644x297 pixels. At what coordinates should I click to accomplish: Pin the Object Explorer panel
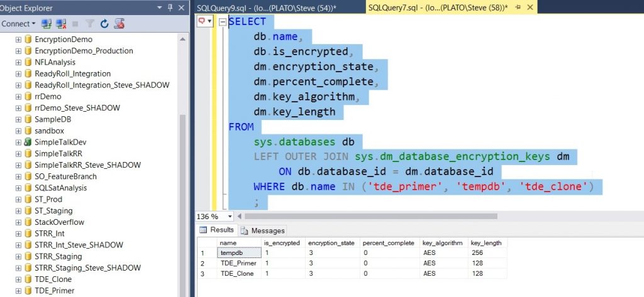(x=170, y=8)
